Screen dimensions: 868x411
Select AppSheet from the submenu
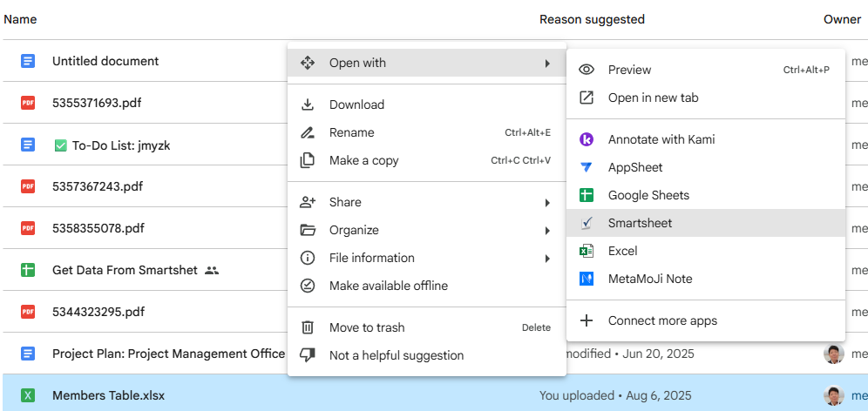click(706, 167)
